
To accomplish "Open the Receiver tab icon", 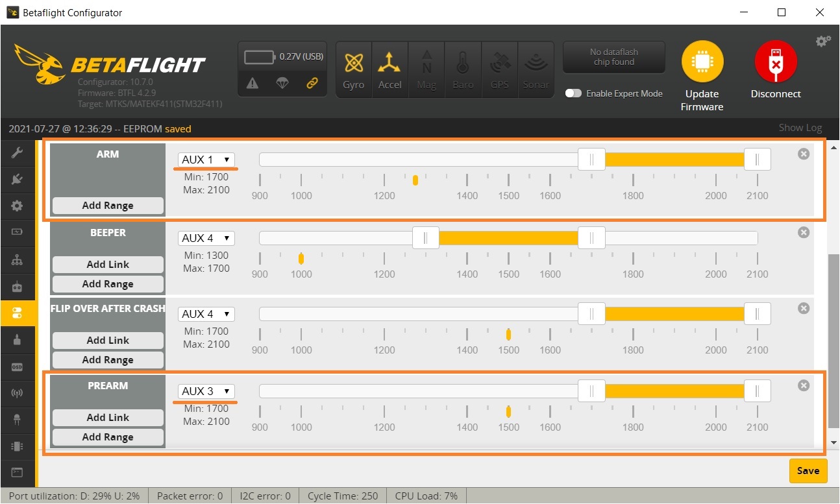I will point(18,286).
